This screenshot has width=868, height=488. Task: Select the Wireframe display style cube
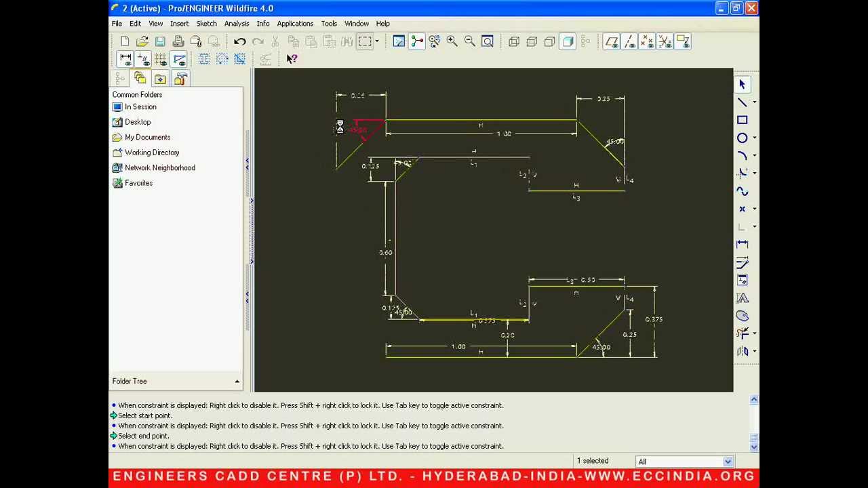point(514,41)
